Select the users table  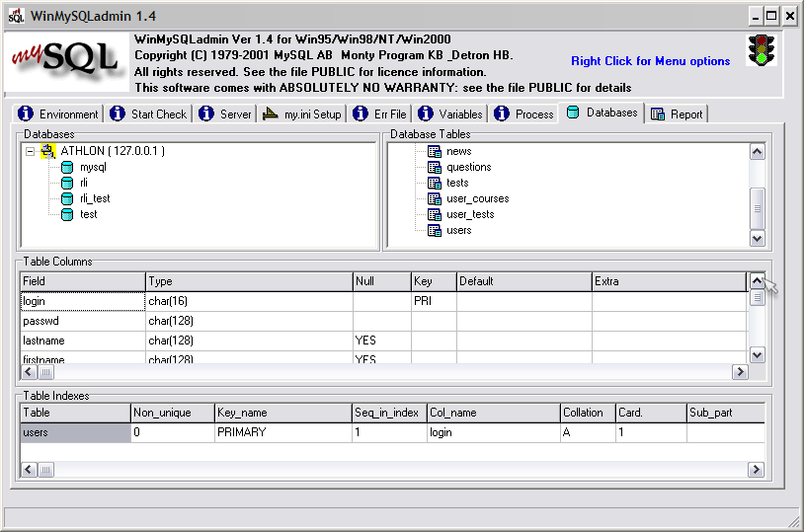point(458,230)
